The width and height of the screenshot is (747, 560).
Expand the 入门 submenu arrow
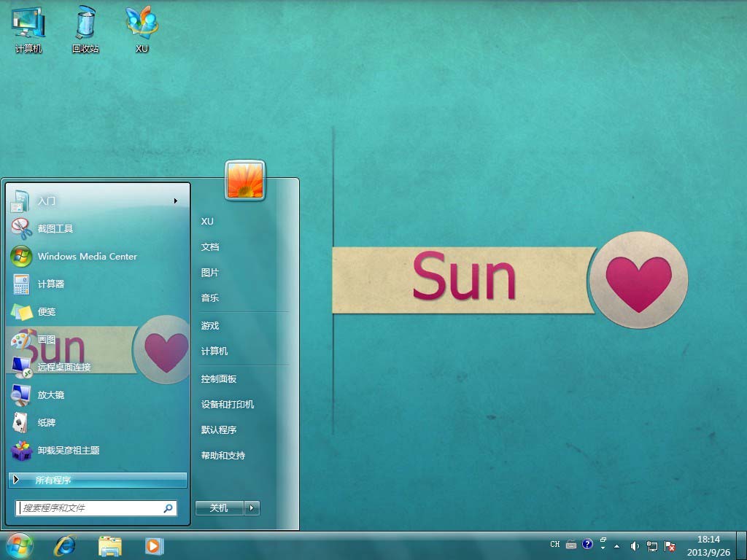tap(176, 201)
